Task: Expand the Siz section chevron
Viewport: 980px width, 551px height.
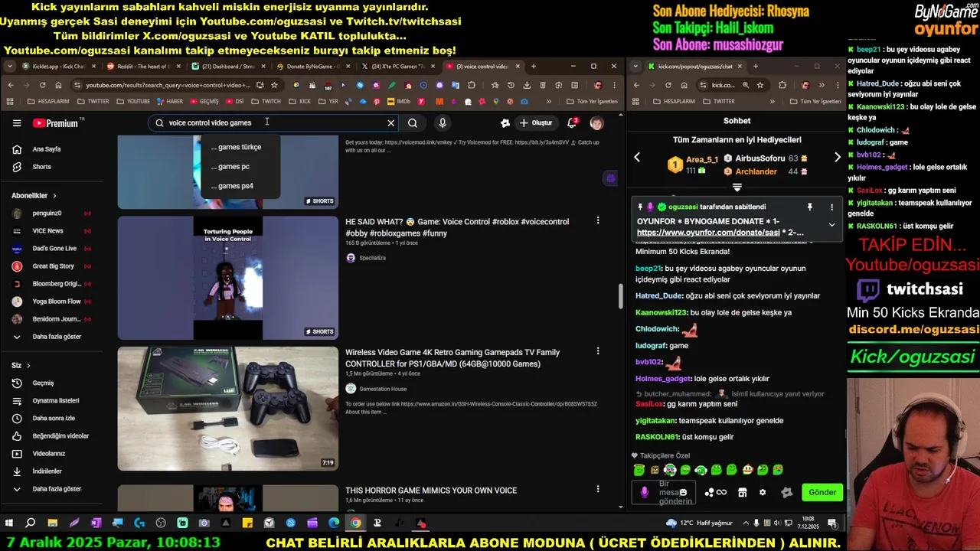Action: (x=28, y=366)
